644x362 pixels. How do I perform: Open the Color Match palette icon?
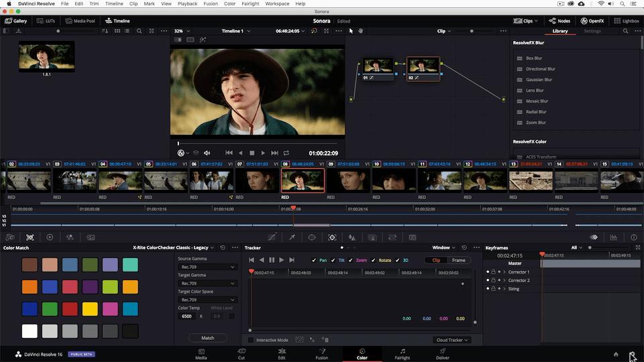tap(30, 237)
